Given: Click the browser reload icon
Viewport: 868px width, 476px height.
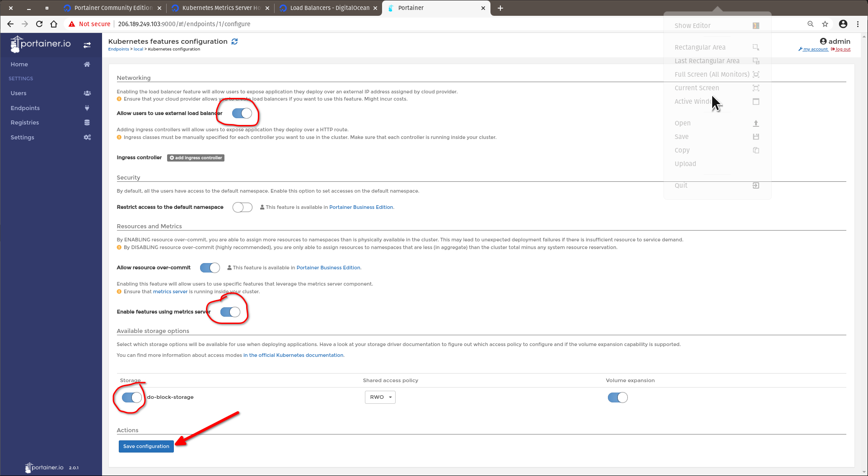Looking at the screenshot, I should [x=39, y=24].
